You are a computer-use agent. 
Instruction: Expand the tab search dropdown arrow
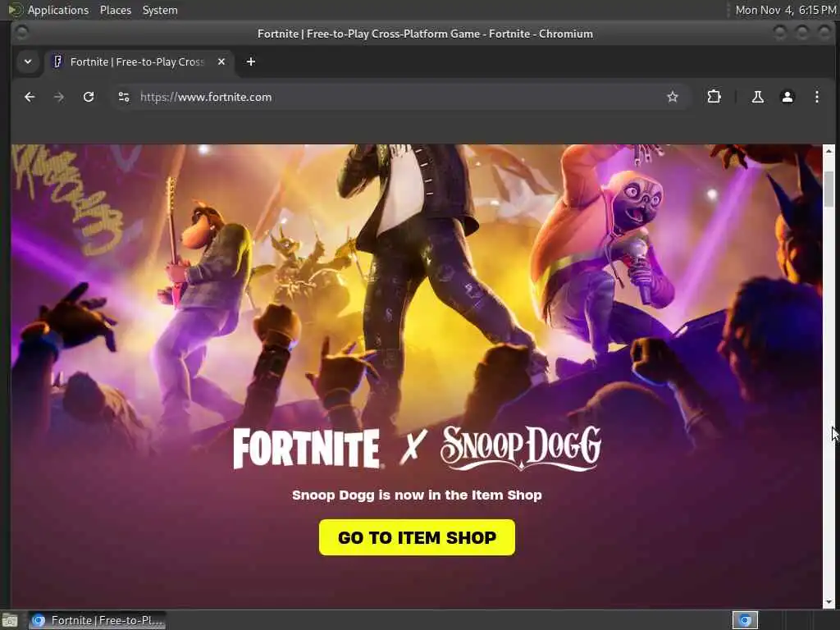tap(28, 62)
